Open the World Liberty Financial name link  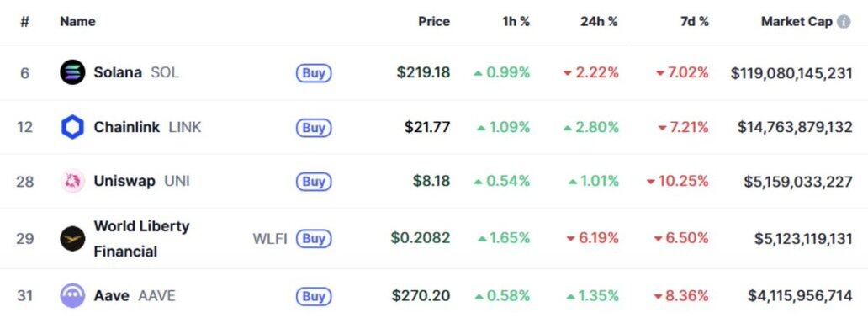click(141, 239)
